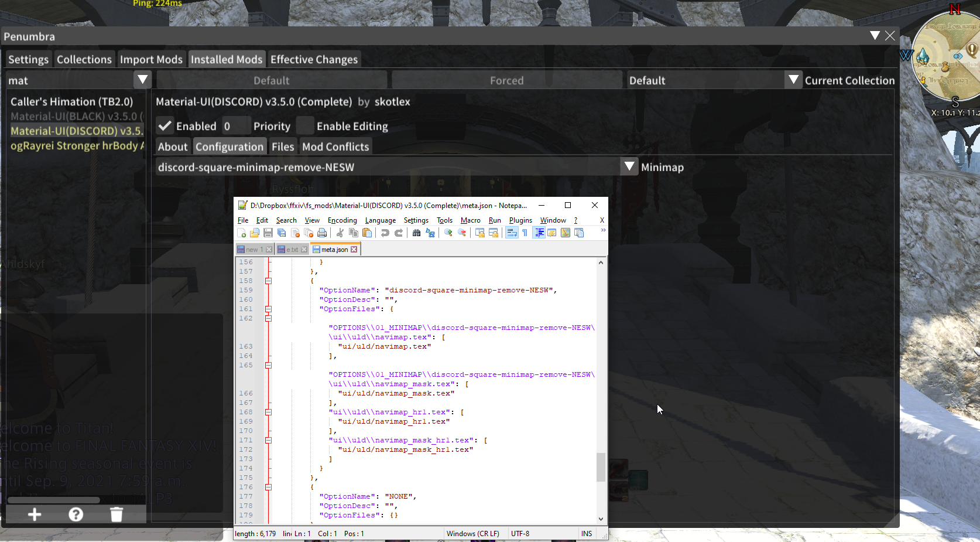Screen dimensions: 980x542
Task: Click the Save All toolbar icon
Action: [x=280, y=233]
